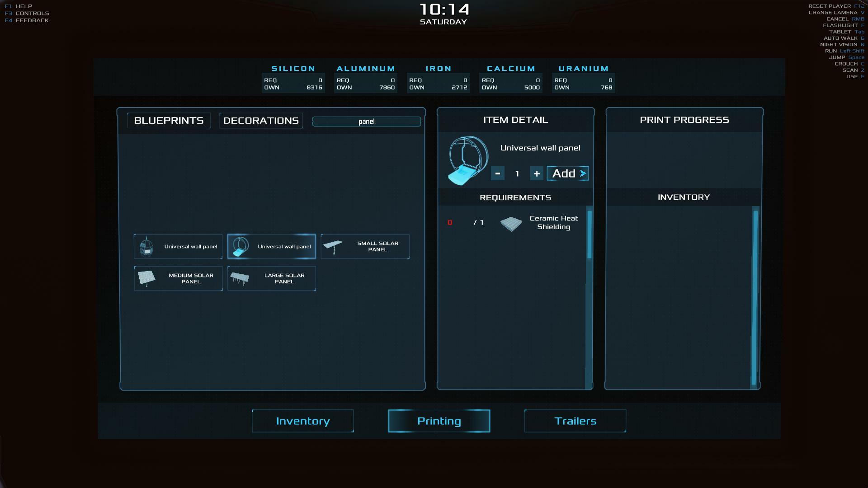This screenshot has width=868, height=488.
Task: Click the search field containing 'panel'
Action: point(366,122)
